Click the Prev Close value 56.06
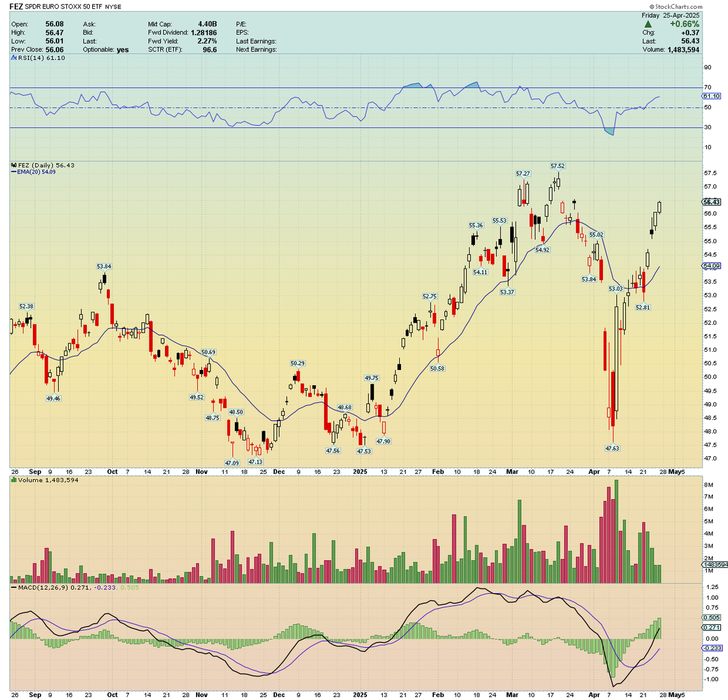The width and height of the screenshot is (728, 700). coord(55,50)
